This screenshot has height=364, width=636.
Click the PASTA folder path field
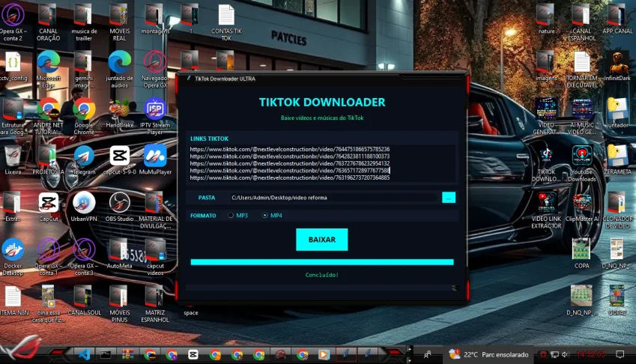click(335, 198)
